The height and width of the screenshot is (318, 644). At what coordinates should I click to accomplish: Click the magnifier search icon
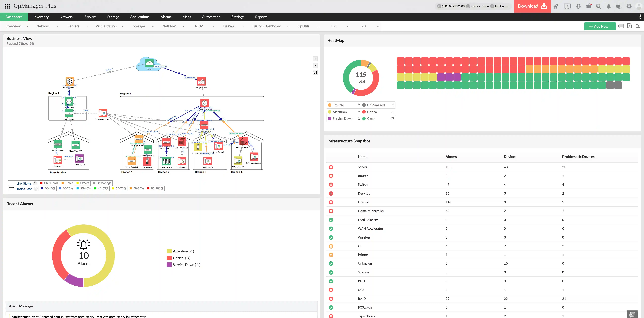coord(598,6)
